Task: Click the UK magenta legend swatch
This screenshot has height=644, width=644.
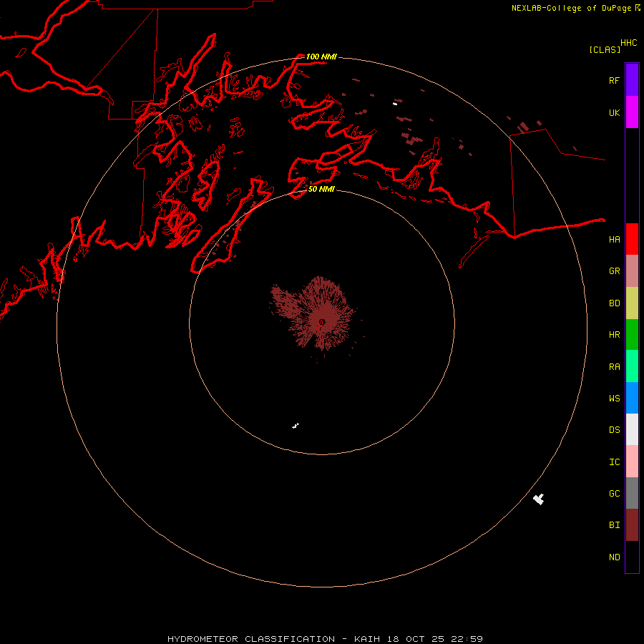Action: tap(632, 112)
